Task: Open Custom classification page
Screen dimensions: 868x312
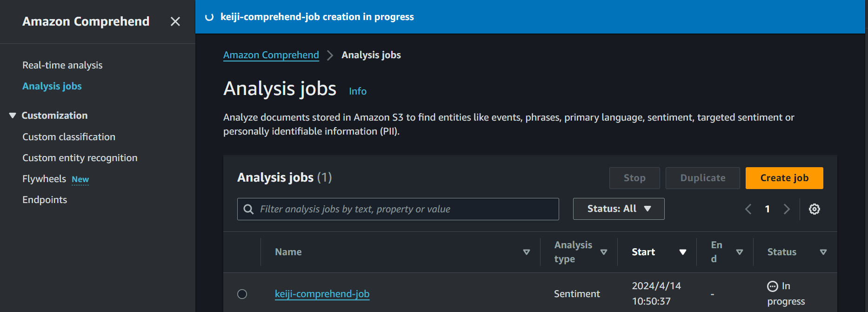Action: tap(69, 137)
